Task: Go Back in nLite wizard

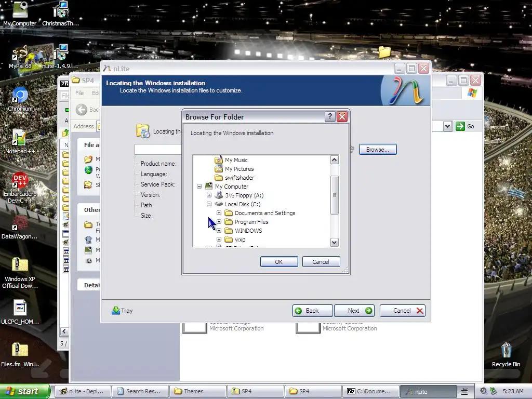Action: [312, 311]
